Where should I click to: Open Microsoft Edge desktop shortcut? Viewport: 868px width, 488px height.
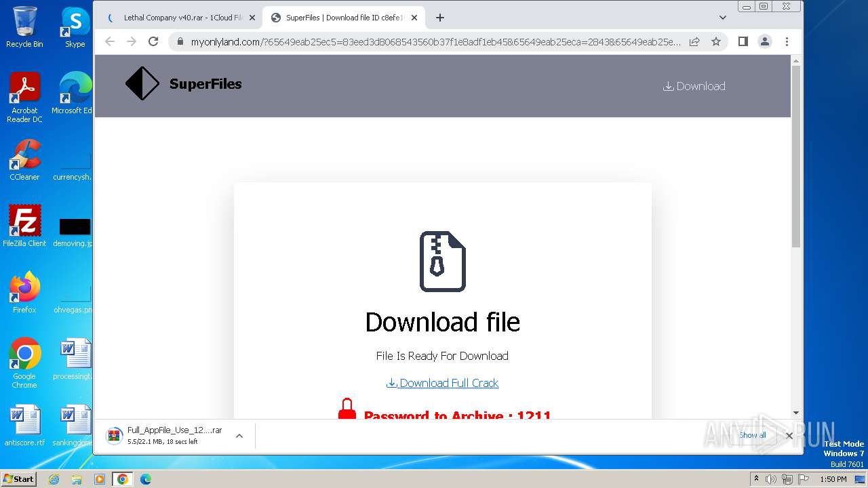click(x=73, y=94)
